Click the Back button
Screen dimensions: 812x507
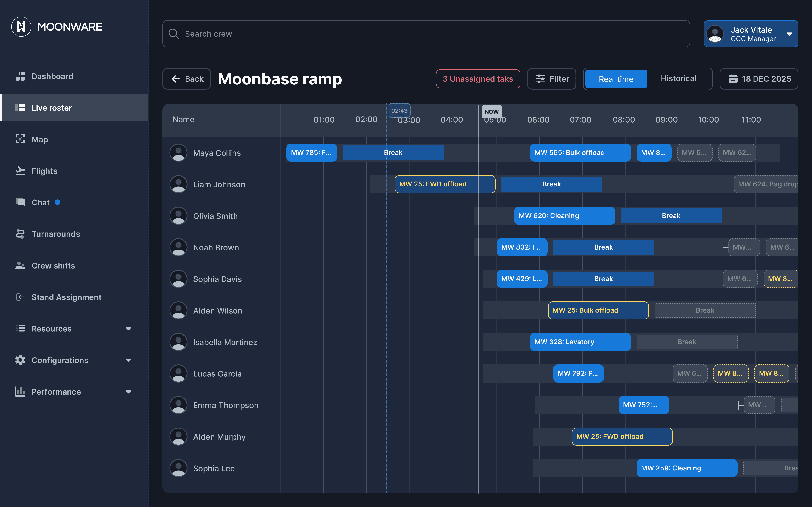pos(187,79)
